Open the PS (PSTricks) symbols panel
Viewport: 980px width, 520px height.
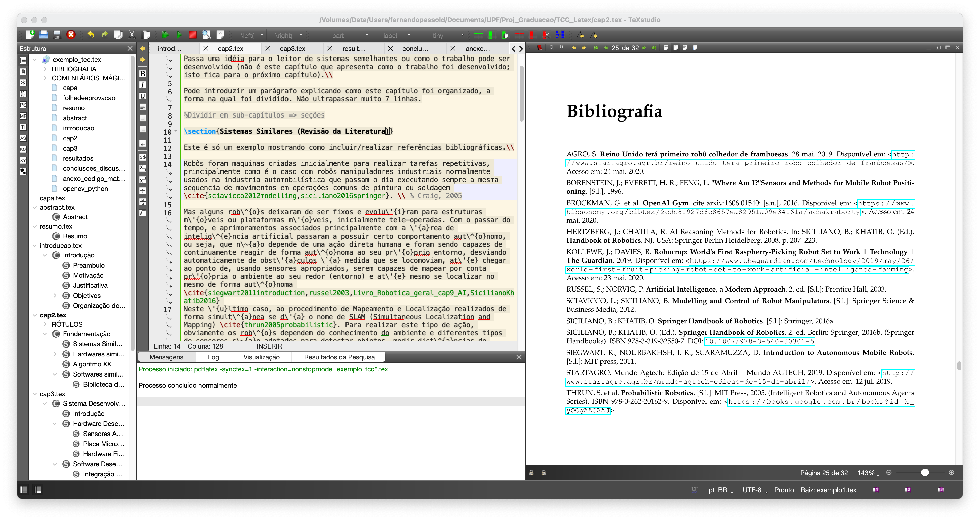[23, 105]
